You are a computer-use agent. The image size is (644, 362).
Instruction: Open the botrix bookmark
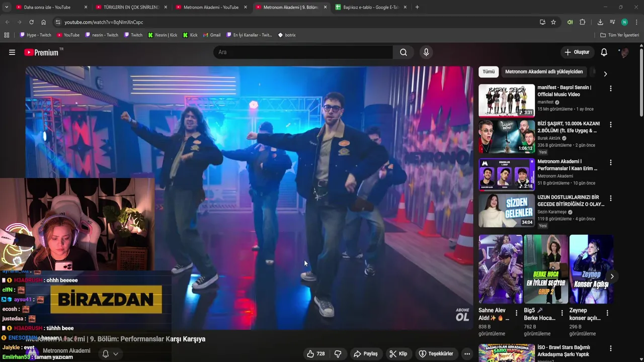[287, 35]
